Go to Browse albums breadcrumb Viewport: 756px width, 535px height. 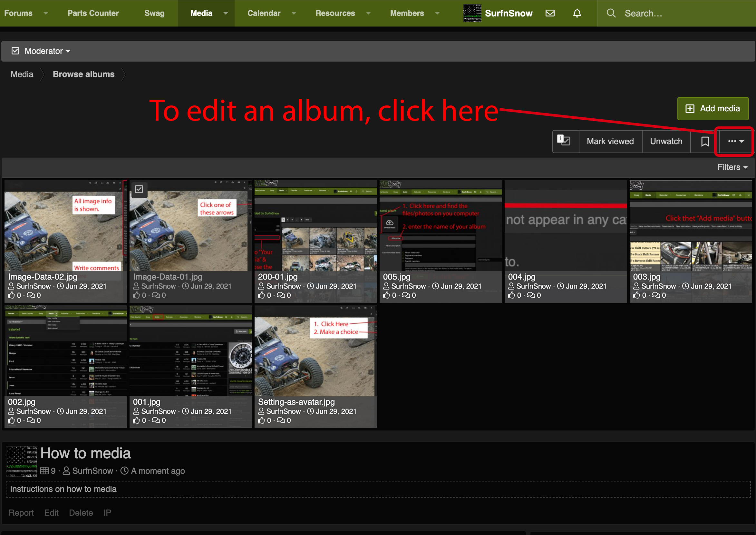pos(84,74)
